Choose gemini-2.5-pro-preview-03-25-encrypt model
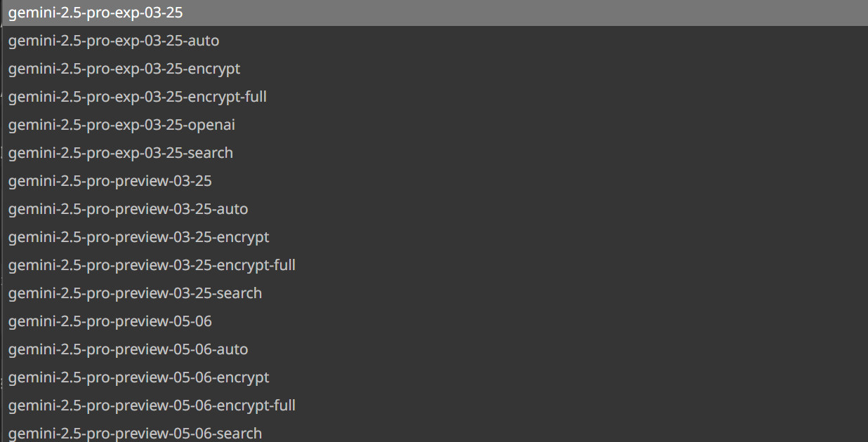 138,237
